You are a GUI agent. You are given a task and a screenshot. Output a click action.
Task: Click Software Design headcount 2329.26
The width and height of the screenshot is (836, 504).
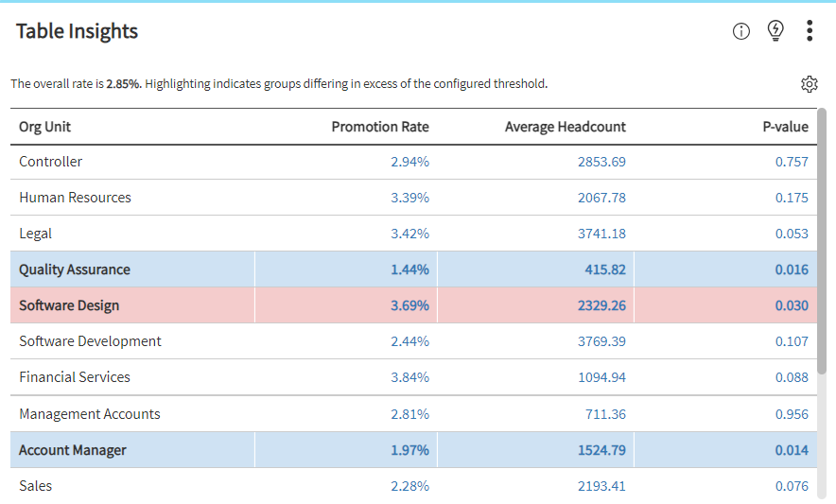click(601, 305)
